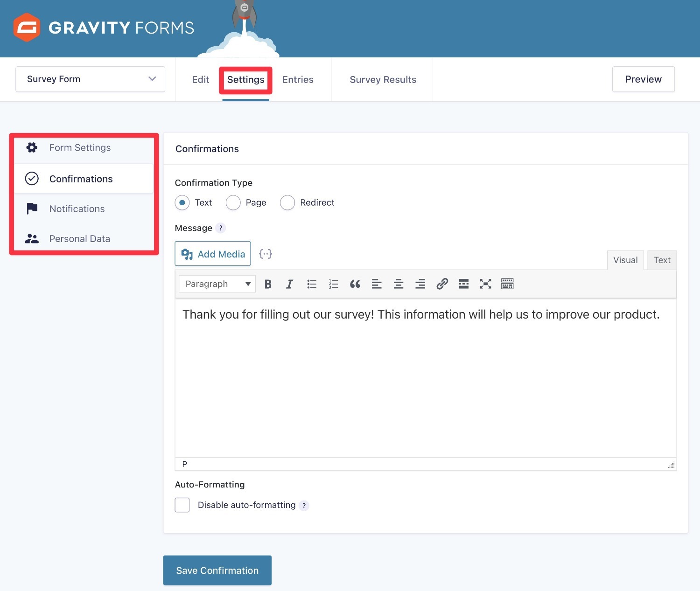This screenshot has height=591, width=700.
Task: Open the Survey Form selector dropdown
Action: click(90, 79)
